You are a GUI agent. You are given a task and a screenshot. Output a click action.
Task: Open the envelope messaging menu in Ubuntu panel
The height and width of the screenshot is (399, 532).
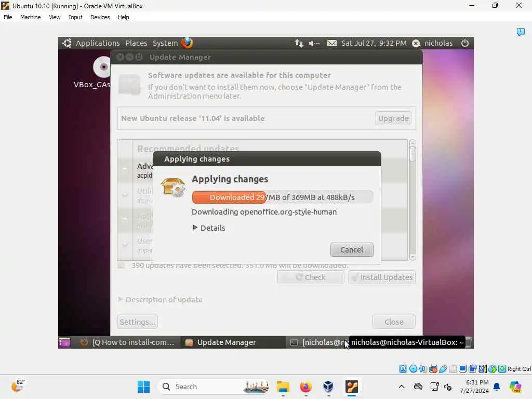(x=332, y=43)
